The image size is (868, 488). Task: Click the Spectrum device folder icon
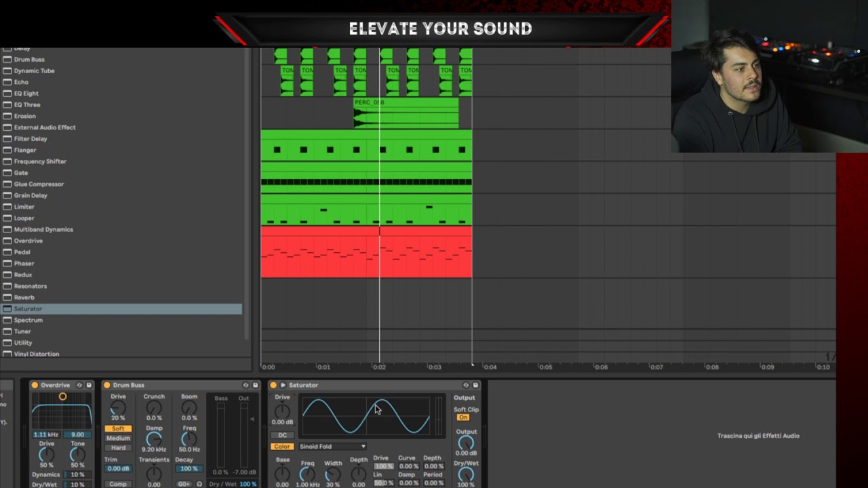(x=7, y=320)
